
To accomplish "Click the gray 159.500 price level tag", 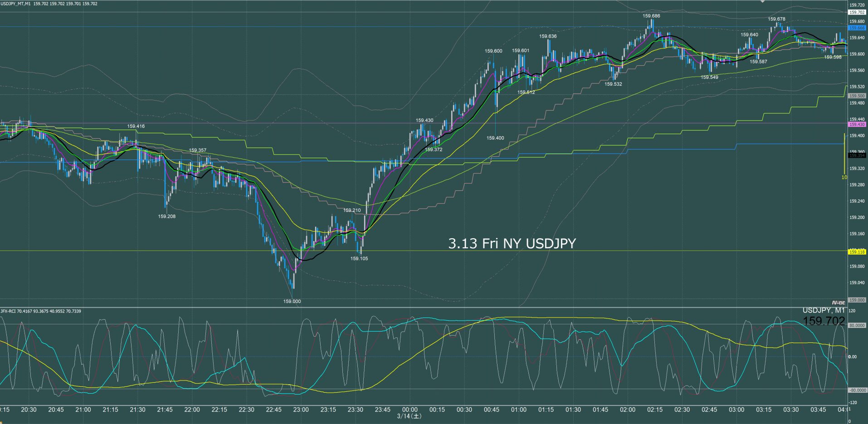I will coord(857,96).
